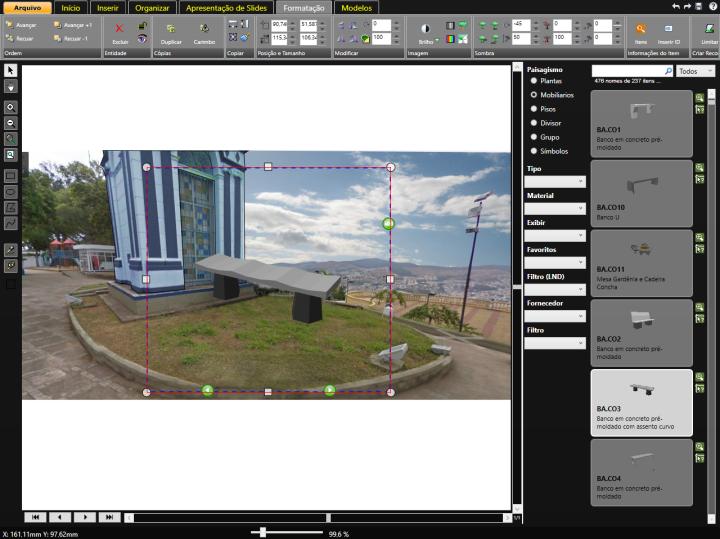This screenshot has width=720, height=539.
Task: Switch to the Início tab
Action: pyautogui.click(x=70, y=8)
